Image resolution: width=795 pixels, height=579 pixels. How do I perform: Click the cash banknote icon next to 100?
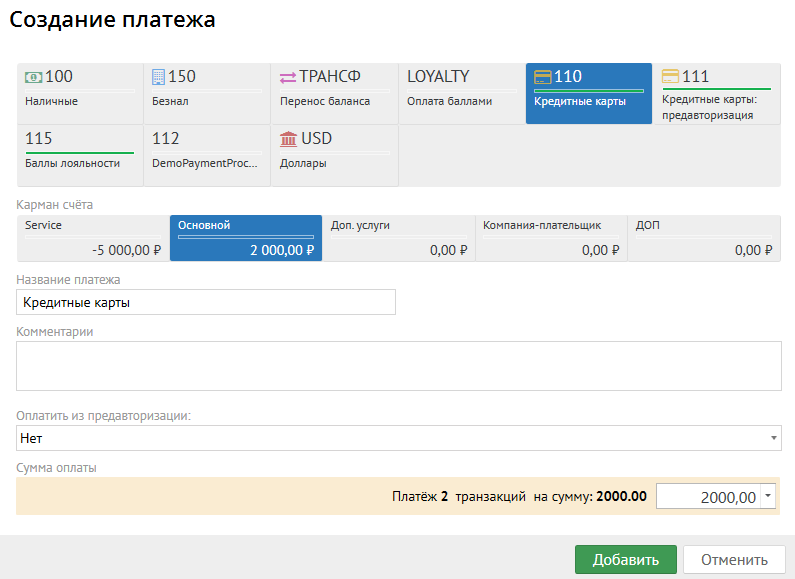[34, 77]
